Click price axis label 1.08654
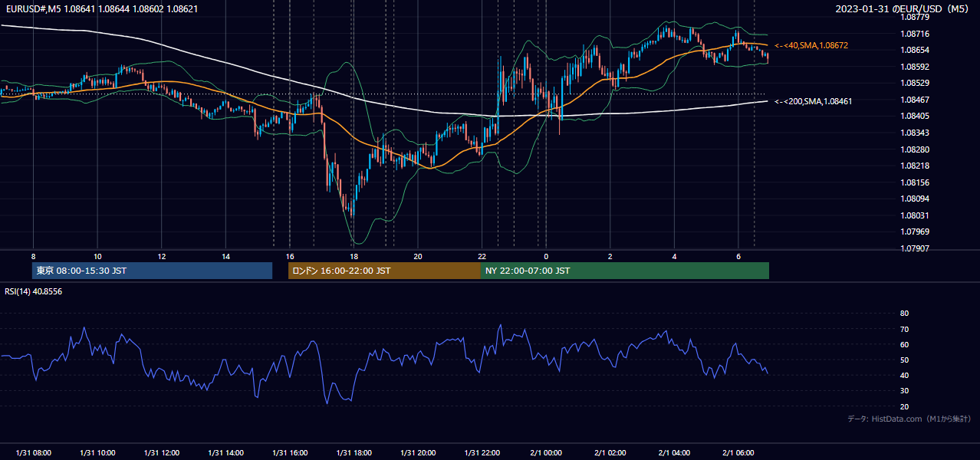The image size is (980, 460). (x=915, y=50)
